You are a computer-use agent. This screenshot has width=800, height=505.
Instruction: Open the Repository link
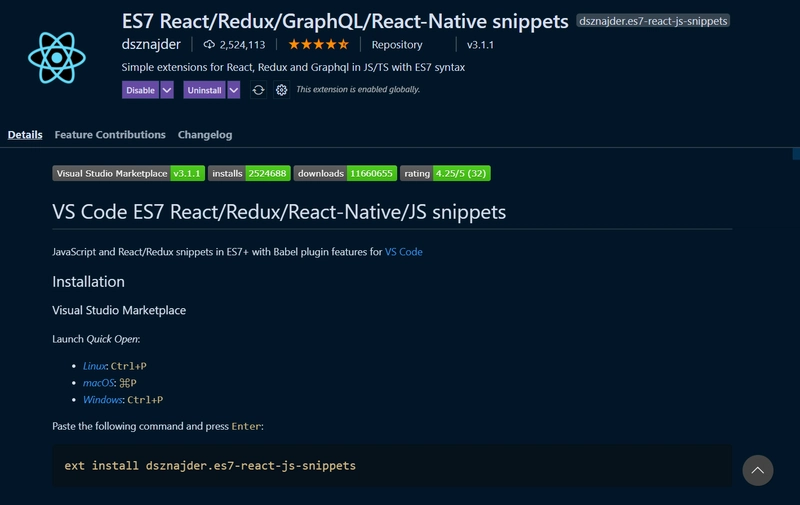397,45
